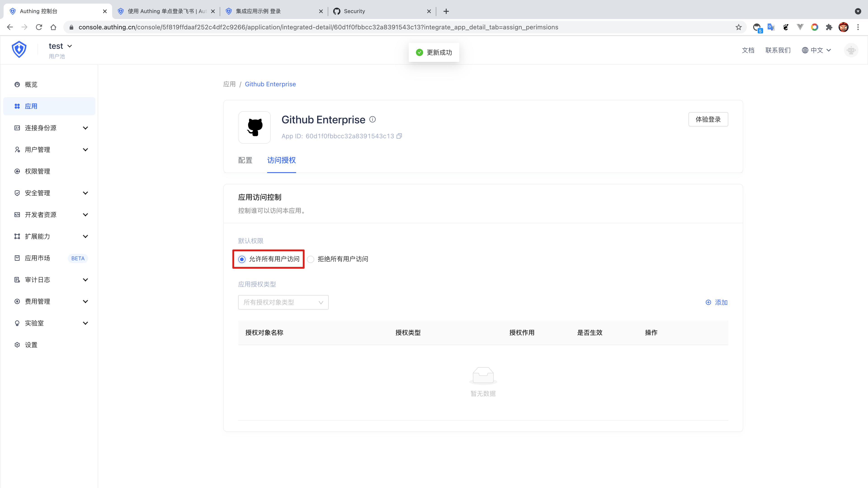868x488 pixels.
Task: Click the 授权类型 column header
Action: [408, 333]
